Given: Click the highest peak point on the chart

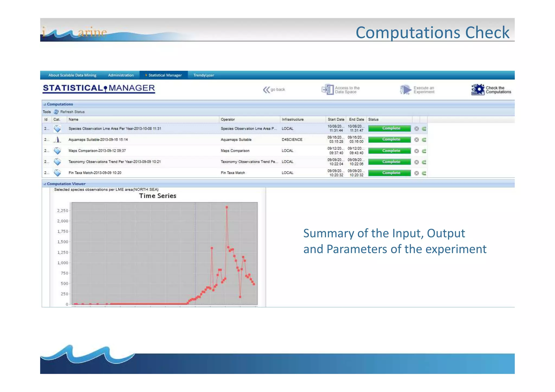Looking at the screenshot, I should 227,208.
